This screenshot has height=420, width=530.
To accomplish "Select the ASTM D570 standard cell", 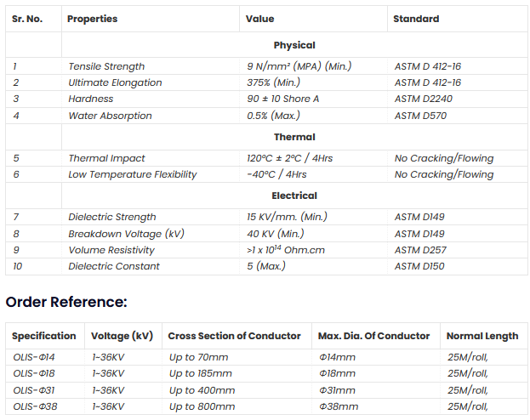I will click(420, 116).
